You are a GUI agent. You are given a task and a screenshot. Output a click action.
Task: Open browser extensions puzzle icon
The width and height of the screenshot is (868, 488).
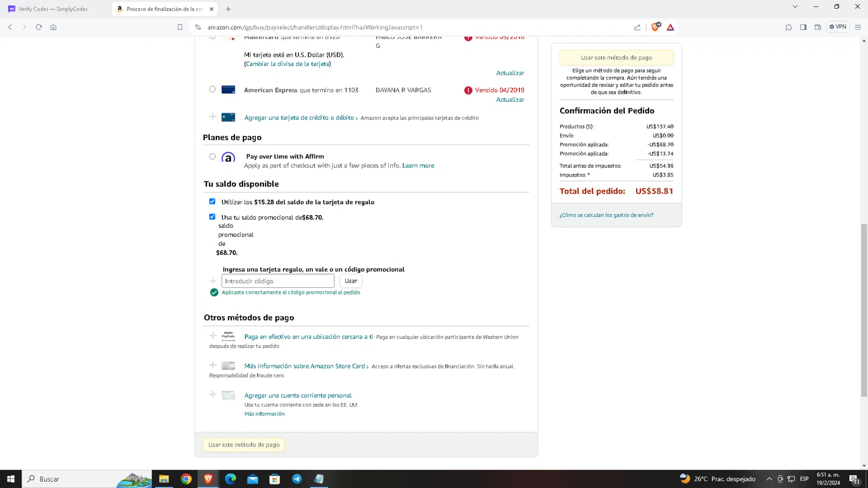[789, 27]
